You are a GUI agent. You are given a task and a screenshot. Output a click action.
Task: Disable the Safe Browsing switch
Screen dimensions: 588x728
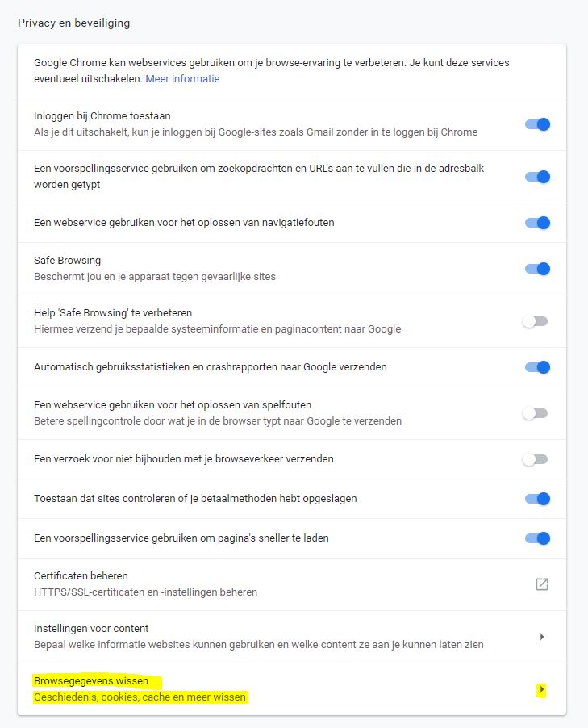click(537, 269)
